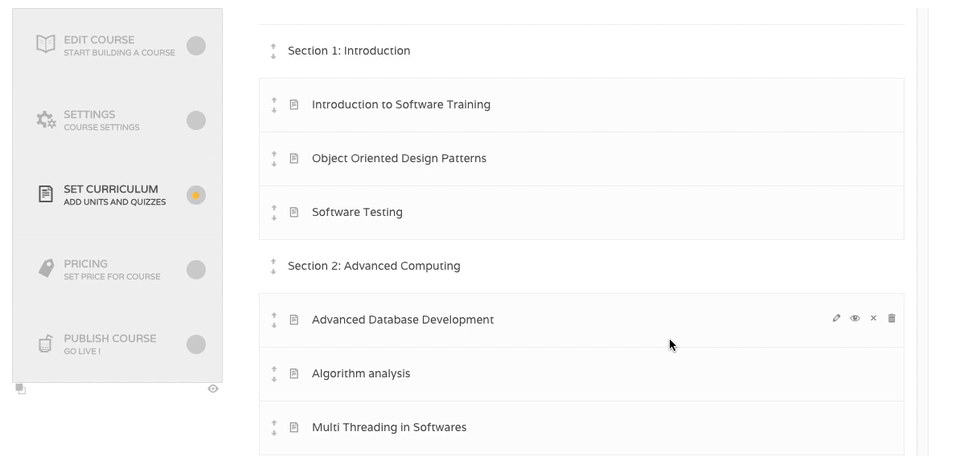Click the edit pencil for Advanced Database Development

pos(836,319)
